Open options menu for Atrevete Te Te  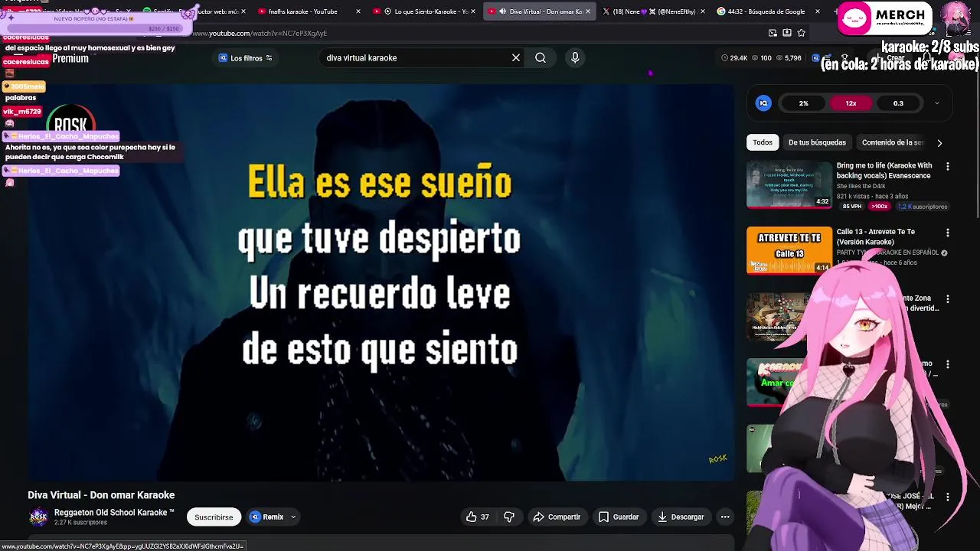click(x=947, y=232)
